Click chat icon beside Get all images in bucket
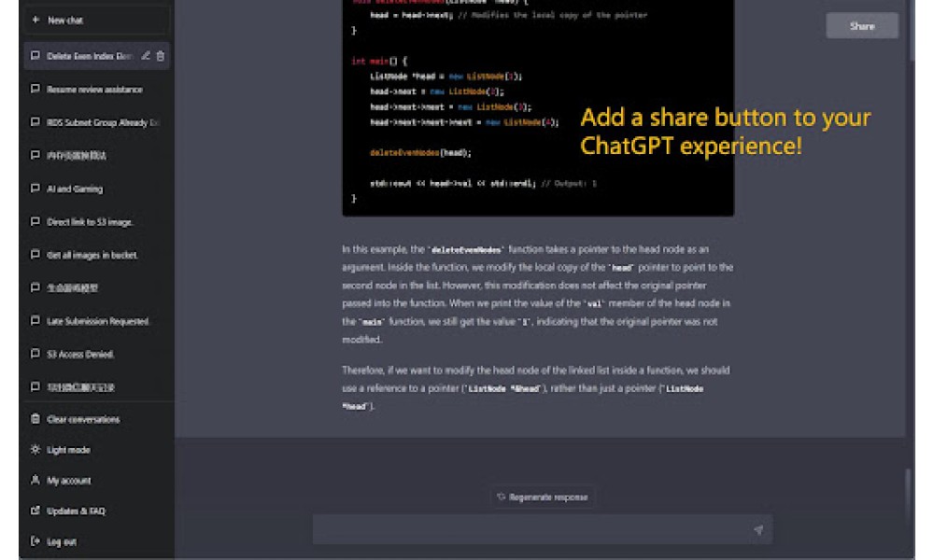The width and height of the screenshot is (934, 560). point(35,254)
